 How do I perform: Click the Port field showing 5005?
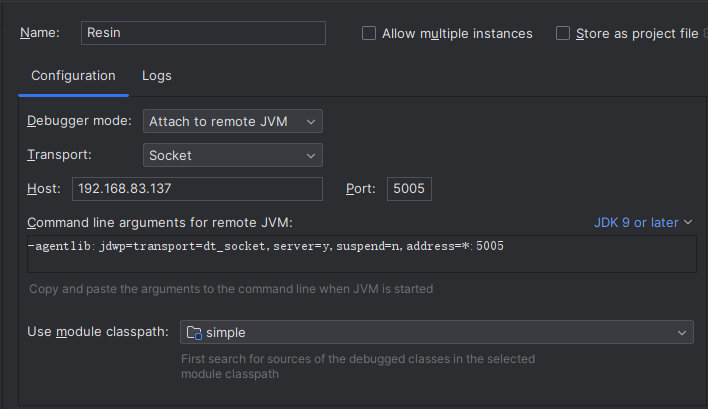pyautogui.click(x=409, y=189)
